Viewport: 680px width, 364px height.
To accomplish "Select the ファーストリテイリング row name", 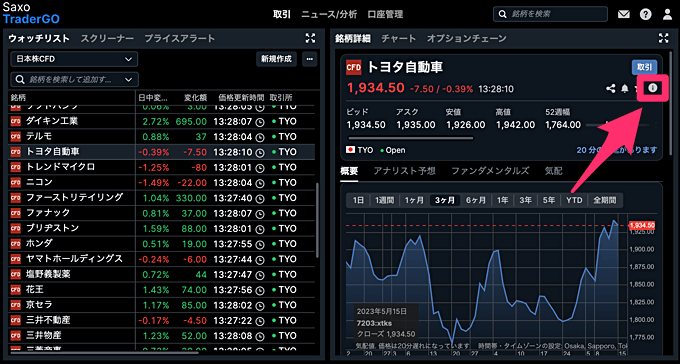I will (x=75, y=198).
